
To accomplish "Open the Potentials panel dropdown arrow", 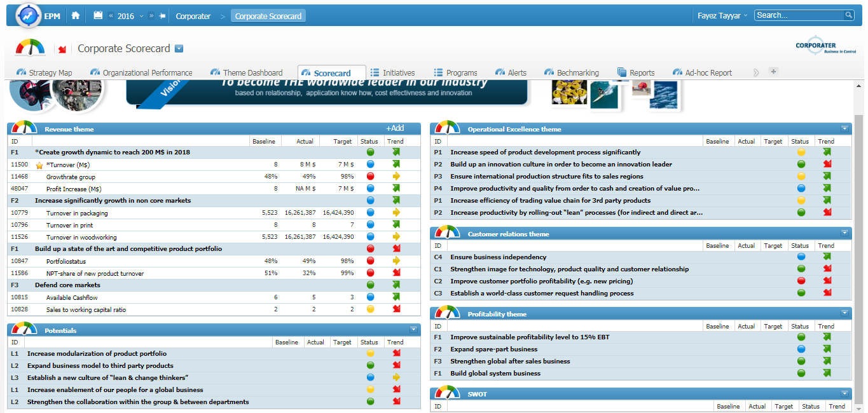I will (x=413, y=330).
